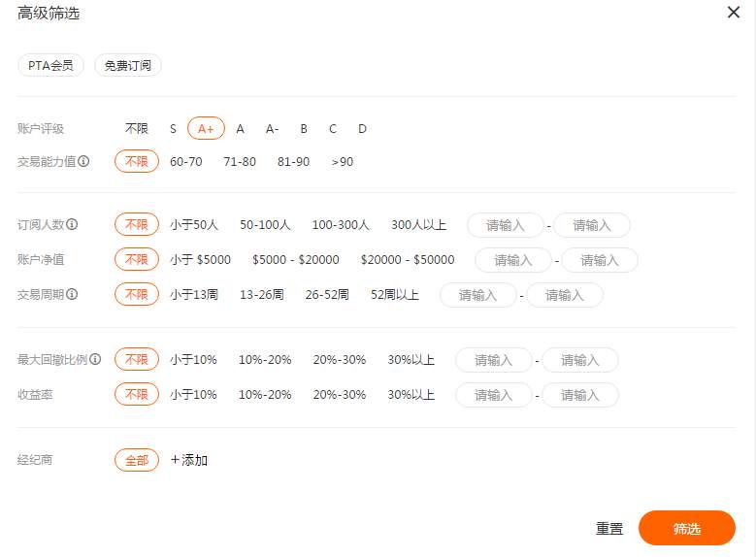The image size is (756, 557).
Task: Pick 50-100人 subscriber option
Action: point(265,225)
